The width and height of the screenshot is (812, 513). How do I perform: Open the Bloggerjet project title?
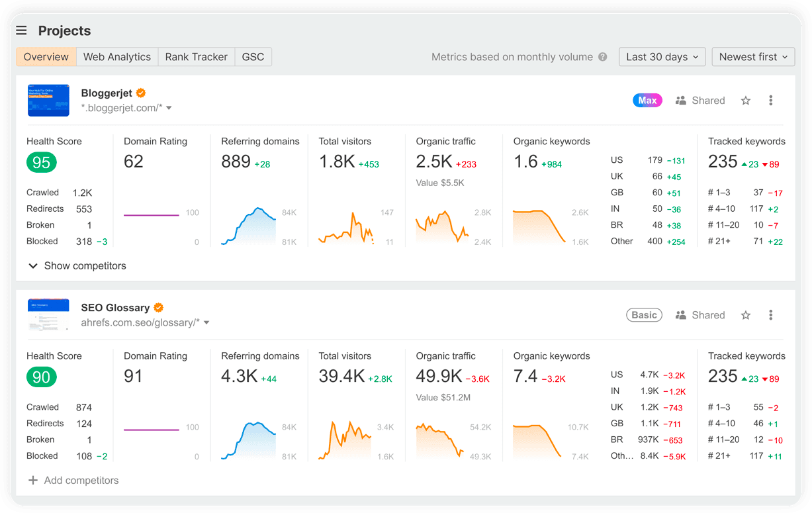(107, 93)
